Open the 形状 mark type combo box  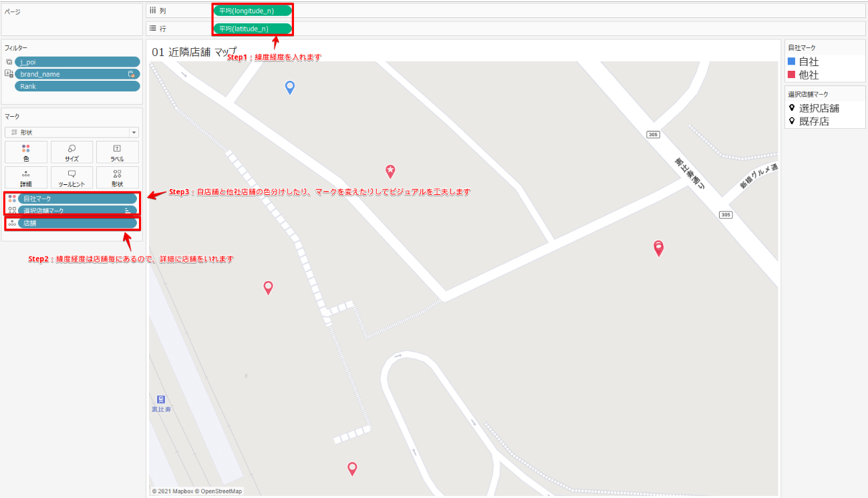(71, 132)
